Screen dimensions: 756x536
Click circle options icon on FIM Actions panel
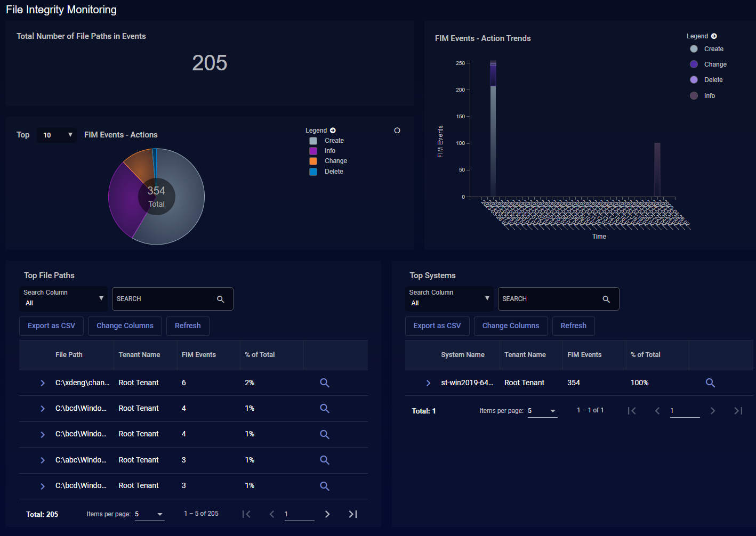pyautogui.click(x=397, y=131)
